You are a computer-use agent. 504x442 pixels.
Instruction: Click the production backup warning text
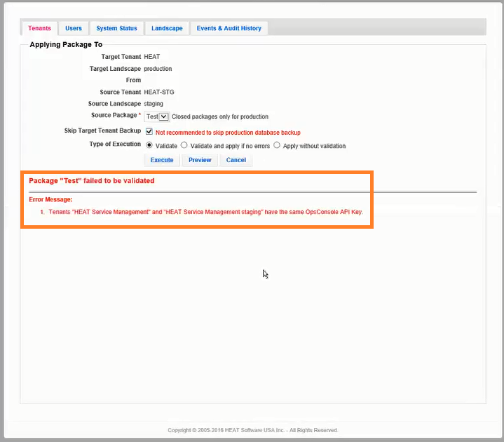(x=228, y=132)
